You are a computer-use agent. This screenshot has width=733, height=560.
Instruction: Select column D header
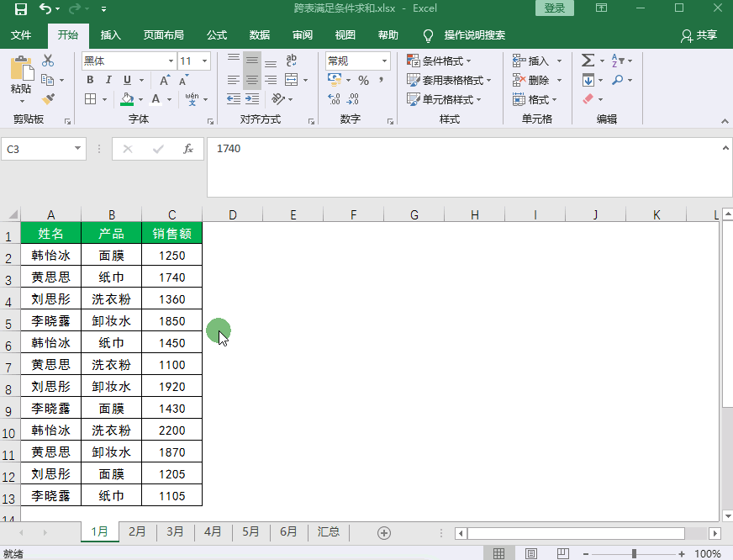tap(232, 215)
